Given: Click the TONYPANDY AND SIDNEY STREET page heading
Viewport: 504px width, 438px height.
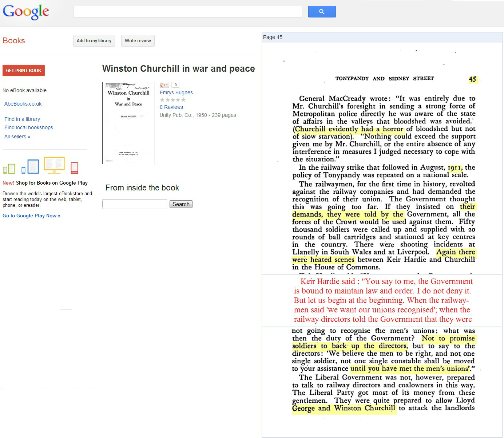Looking at the screenshot, I should (385, 78).
